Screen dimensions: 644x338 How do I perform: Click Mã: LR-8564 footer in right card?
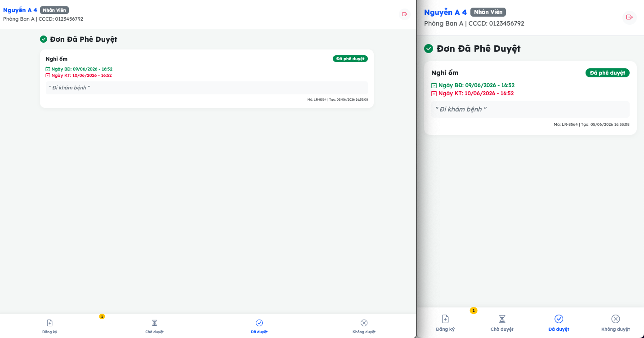591,125
